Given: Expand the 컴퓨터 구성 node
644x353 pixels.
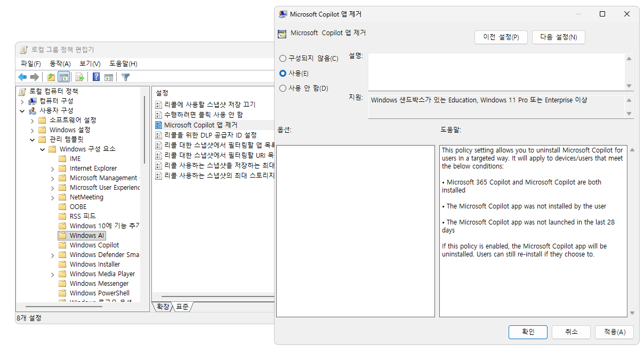Looking at the screenshot, I should coord(22,101).
